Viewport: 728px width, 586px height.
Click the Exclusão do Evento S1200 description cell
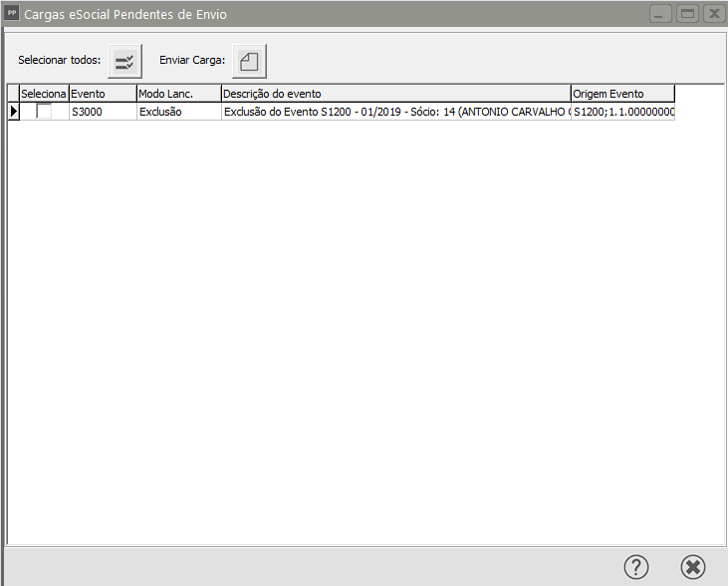coord(395,113)
